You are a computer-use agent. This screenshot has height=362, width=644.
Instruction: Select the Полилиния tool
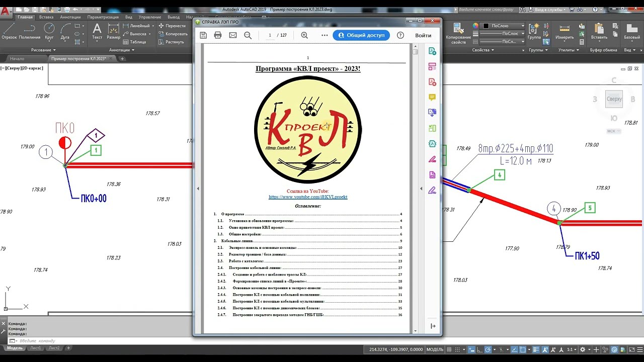click(30, 31)
